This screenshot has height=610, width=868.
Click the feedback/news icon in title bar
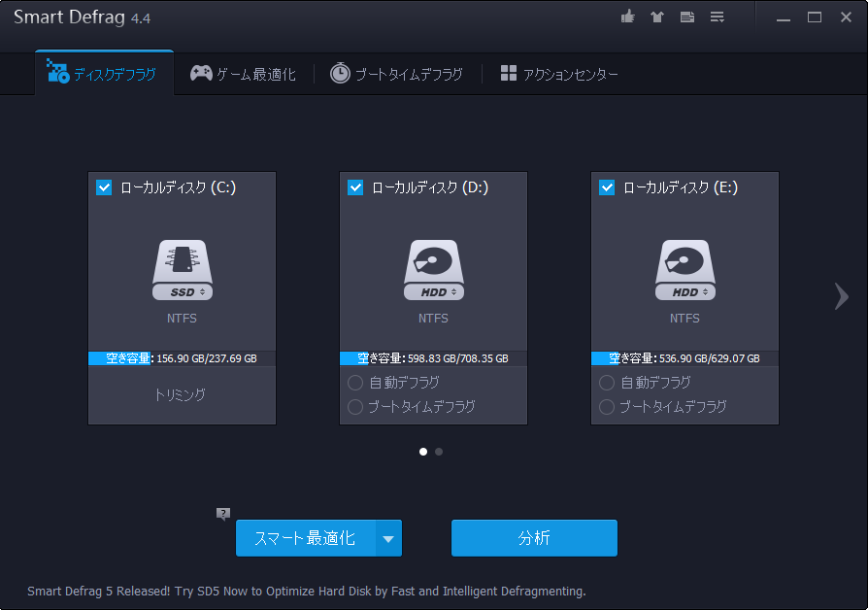coord(687,17)
